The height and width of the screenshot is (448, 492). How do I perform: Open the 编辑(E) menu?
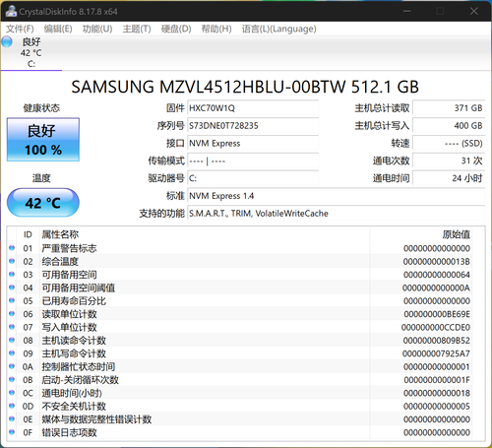pyautogui.click(x=58, y=29)
